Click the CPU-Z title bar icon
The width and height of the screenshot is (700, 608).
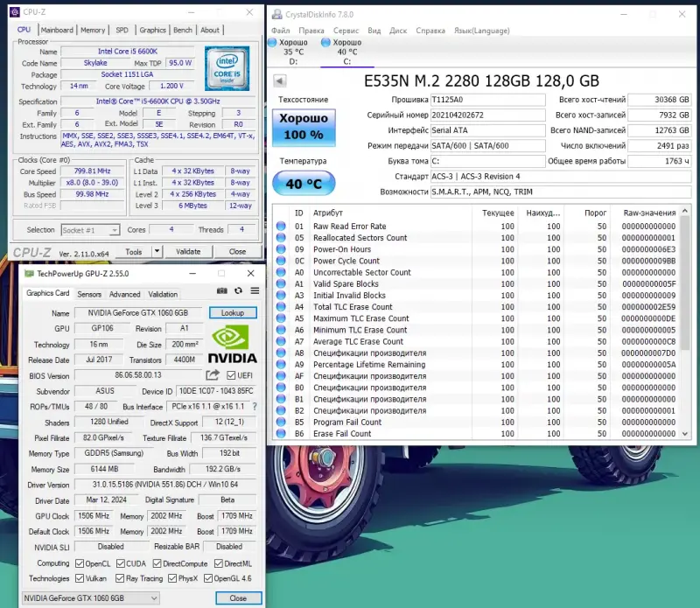(15, 12)
